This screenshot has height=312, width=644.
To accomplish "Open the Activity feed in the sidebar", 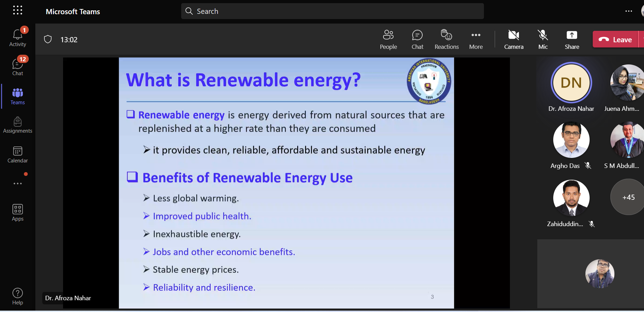I will [x=17, y=37].
